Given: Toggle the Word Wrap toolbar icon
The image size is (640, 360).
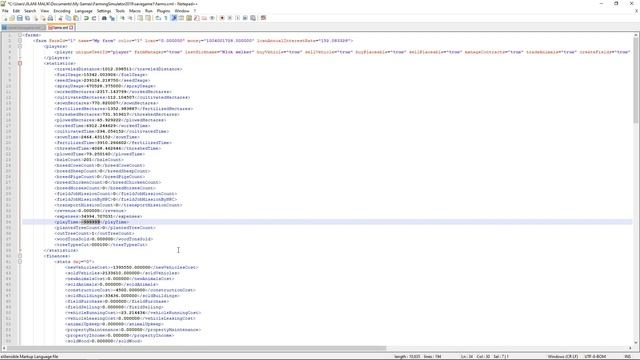Looking at the screenshot, I should click(157, 18).
